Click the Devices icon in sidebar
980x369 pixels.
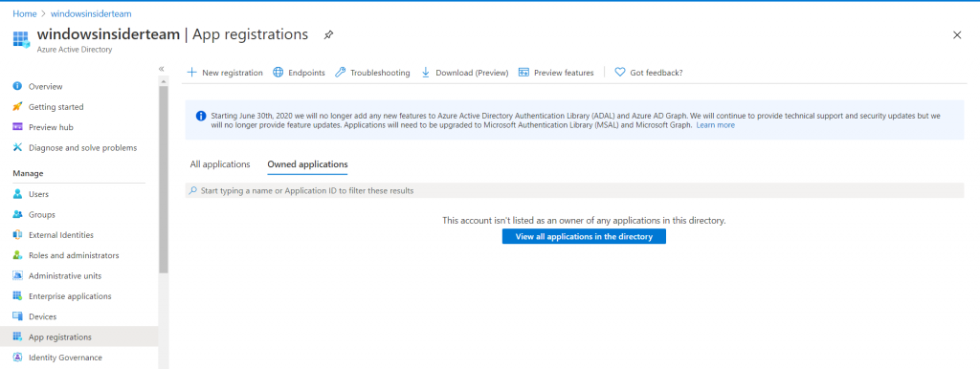pyautogui.click(x=17, y=317)
